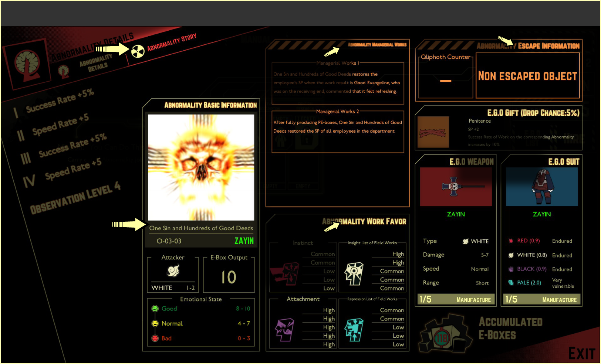Viewport: 601px width, 364px height.
Task: Click the BLACK resistance icon
Action: 511,269
